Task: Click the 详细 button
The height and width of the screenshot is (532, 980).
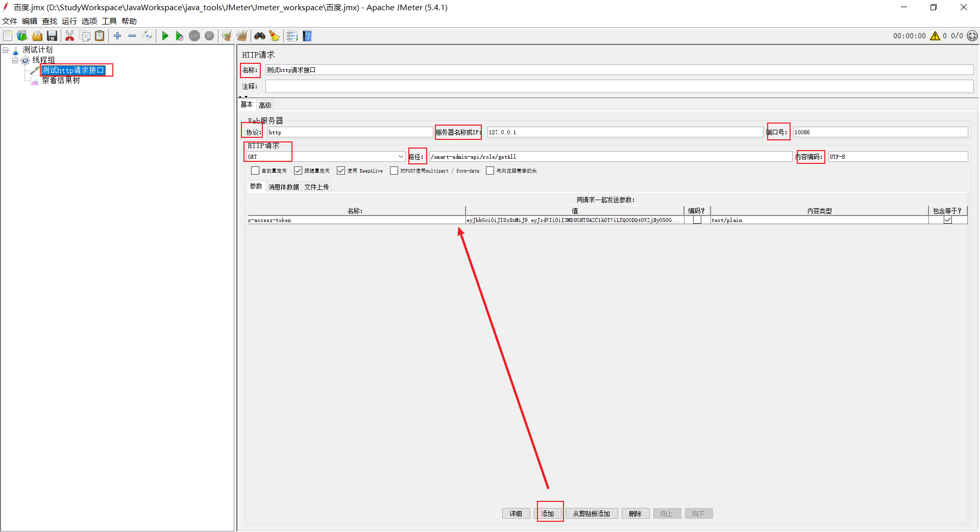Action: tap(516, 514)
